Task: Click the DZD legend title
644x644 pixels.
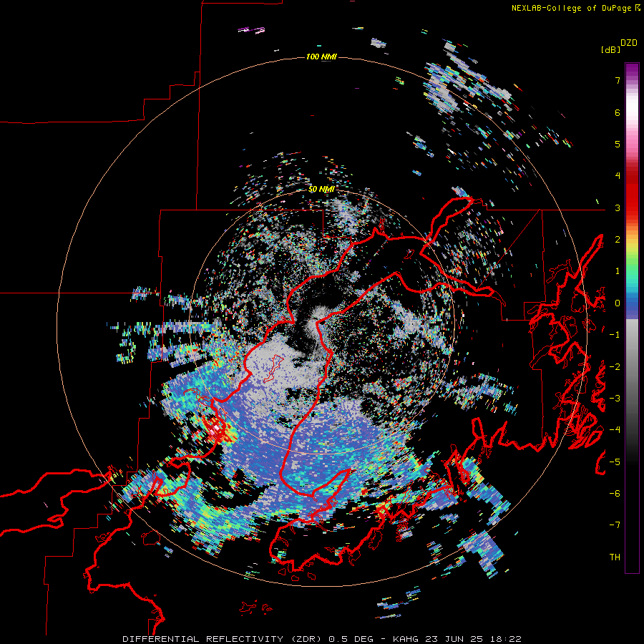Action: click(629, 43)
